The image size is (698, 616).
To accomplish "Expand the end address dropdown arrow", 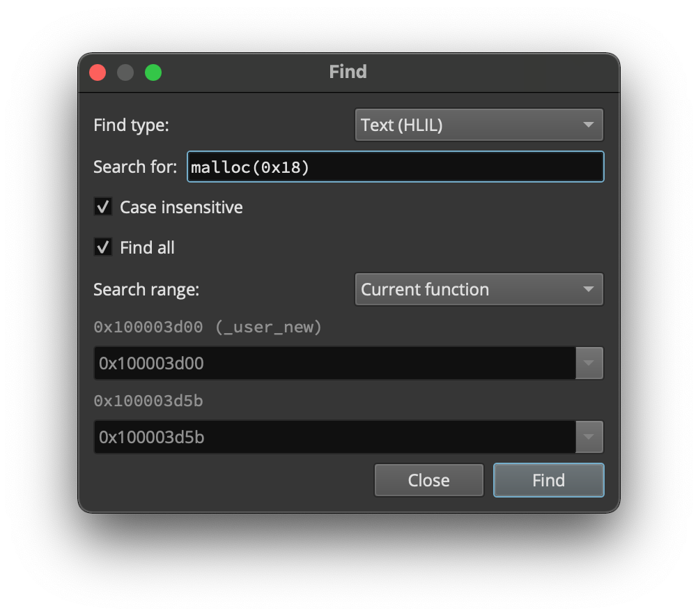I will (x=589, y=437).
